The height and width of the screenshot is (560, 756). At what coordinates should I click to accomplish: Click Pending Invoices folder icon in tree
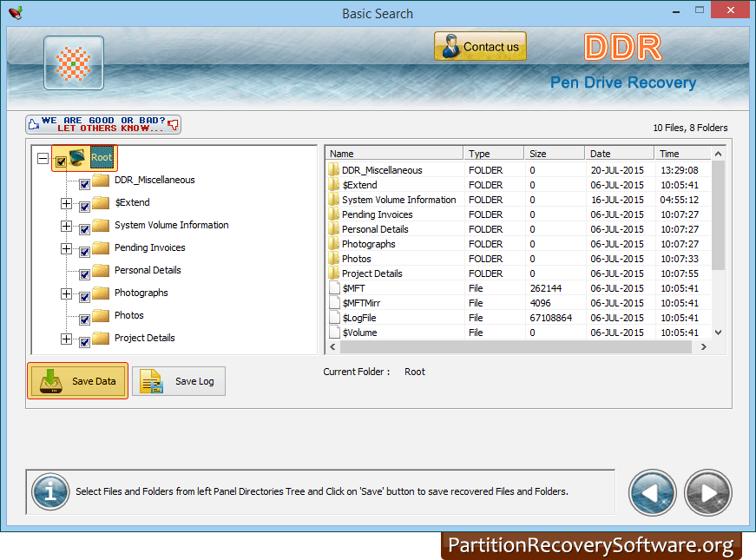point(101,248)
